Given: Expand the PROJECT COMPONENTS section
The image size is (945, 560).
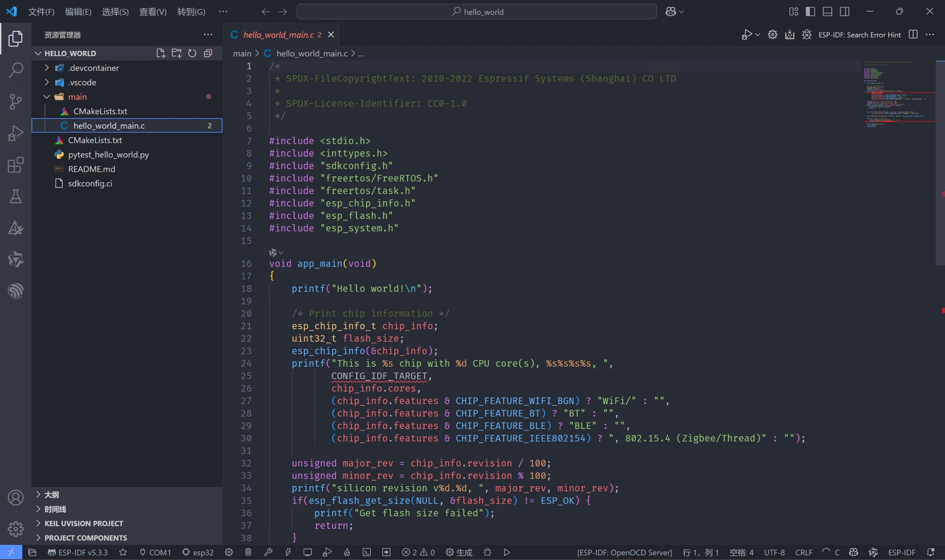Looking at the screenshot, I should click(85, 538).
